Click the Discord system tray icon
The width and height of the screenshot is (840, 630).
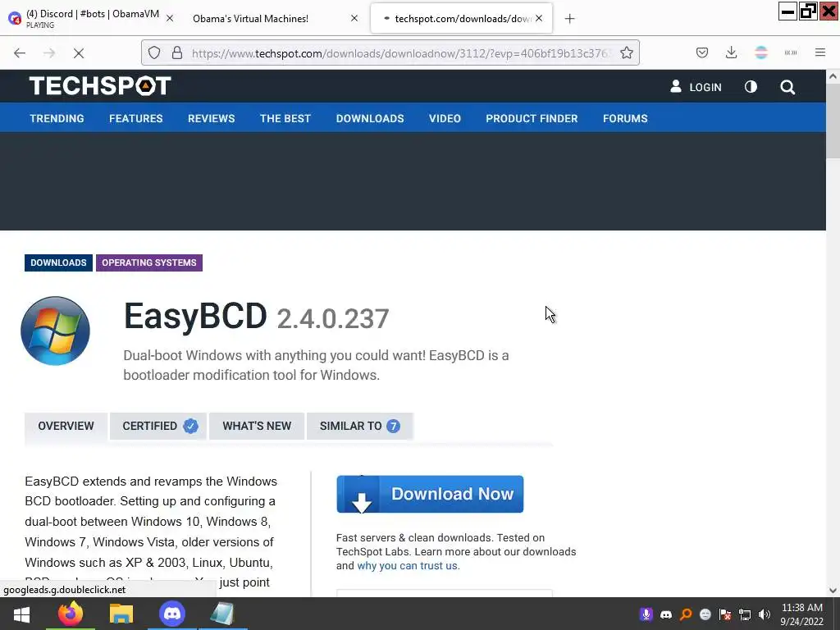click(x=666, y=614)
